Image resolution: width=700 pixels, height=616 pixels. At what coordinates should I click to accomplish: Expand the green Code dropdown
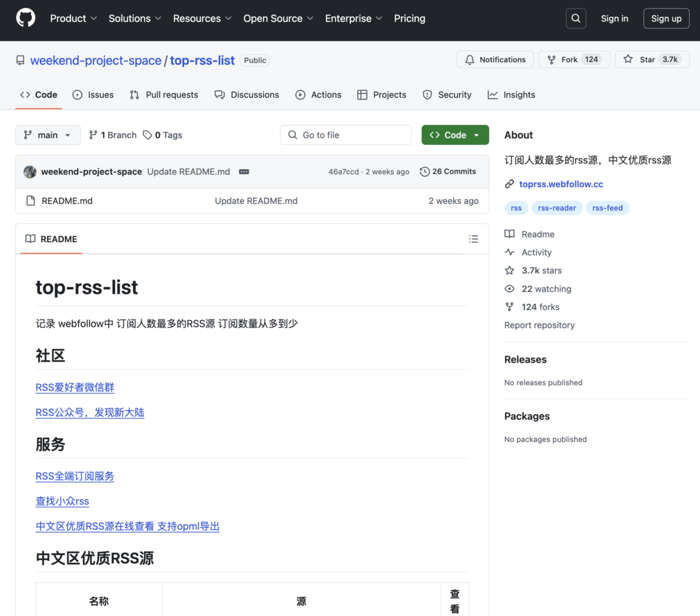click(x=455, y=135)
